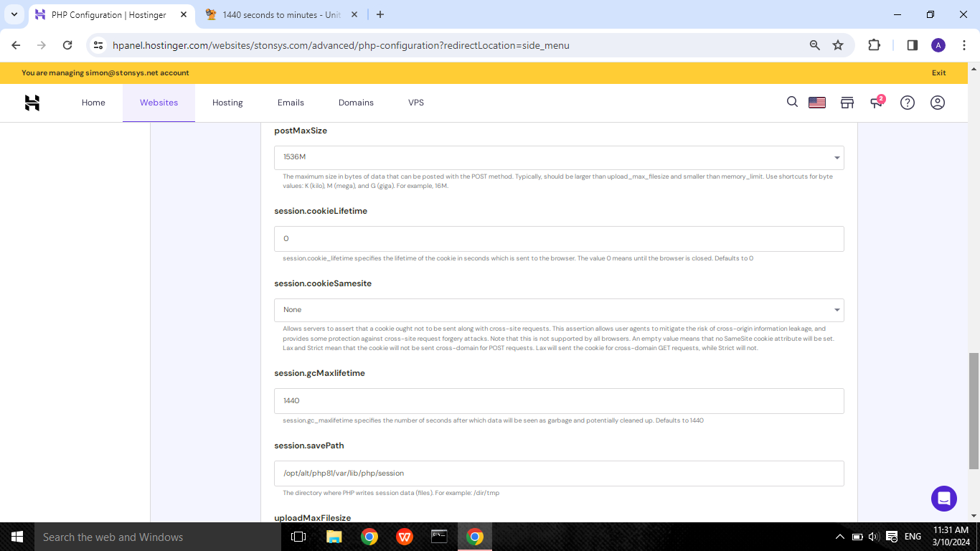The width and height of the screenshot is (980, 551).
Task: Open the live chat bubble button
Action: pyautogui.click(x=943, y=498)
